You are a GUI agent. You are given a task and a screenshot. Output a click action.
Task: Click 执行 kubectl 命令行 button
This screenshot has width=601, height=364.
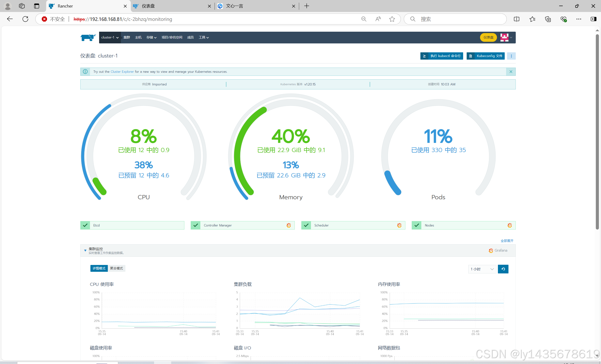(442, 56)
